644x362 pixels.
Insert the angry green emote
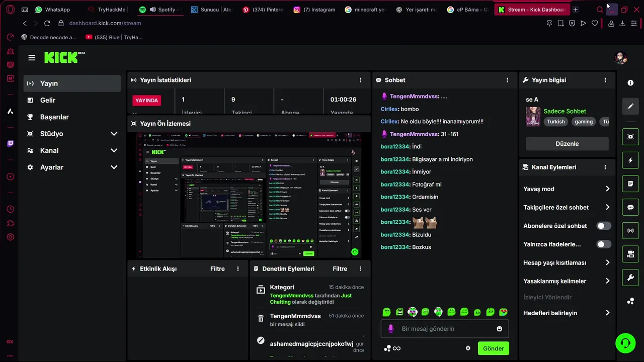399,312
